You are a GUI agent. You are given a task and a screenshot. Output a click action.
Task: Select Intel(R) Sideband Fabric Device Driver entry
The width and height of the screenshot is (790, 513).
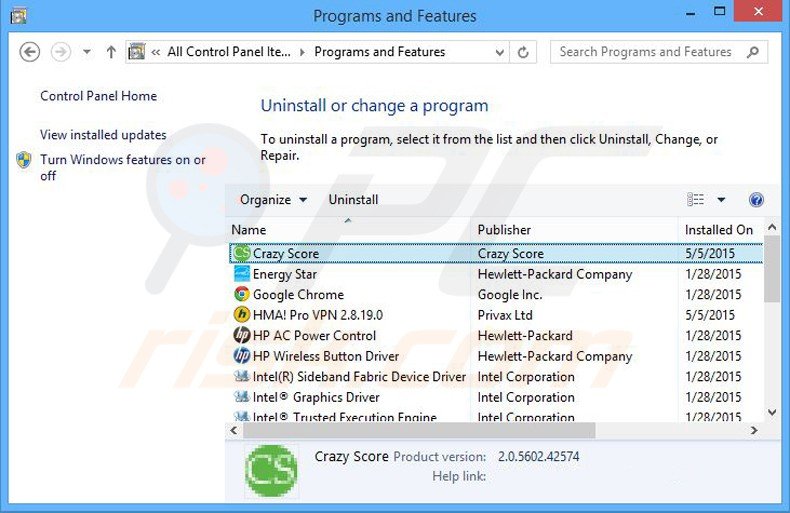coord(359,377)
